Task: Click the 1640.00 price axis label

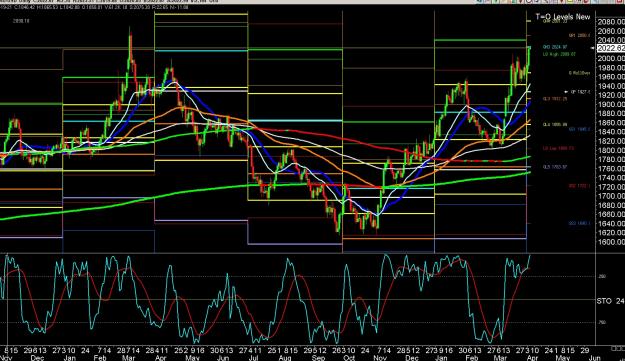Action: click(x=611, y=223)
